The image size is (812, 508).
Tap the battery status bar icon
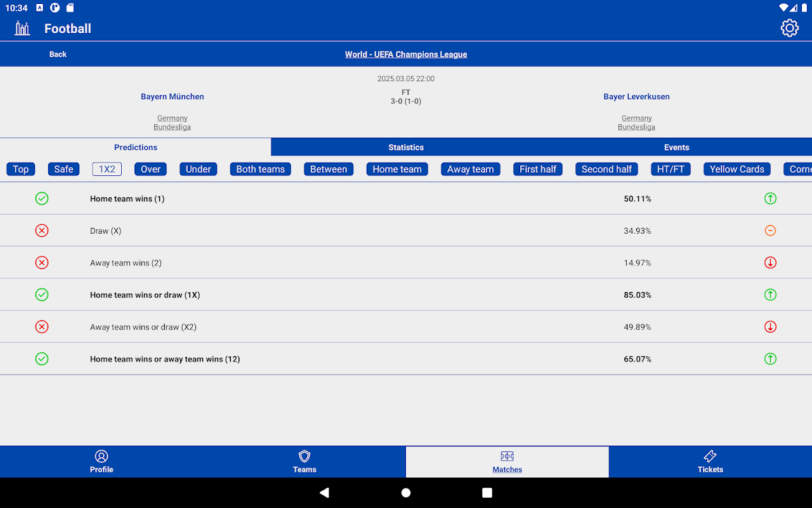click(804, 8)
